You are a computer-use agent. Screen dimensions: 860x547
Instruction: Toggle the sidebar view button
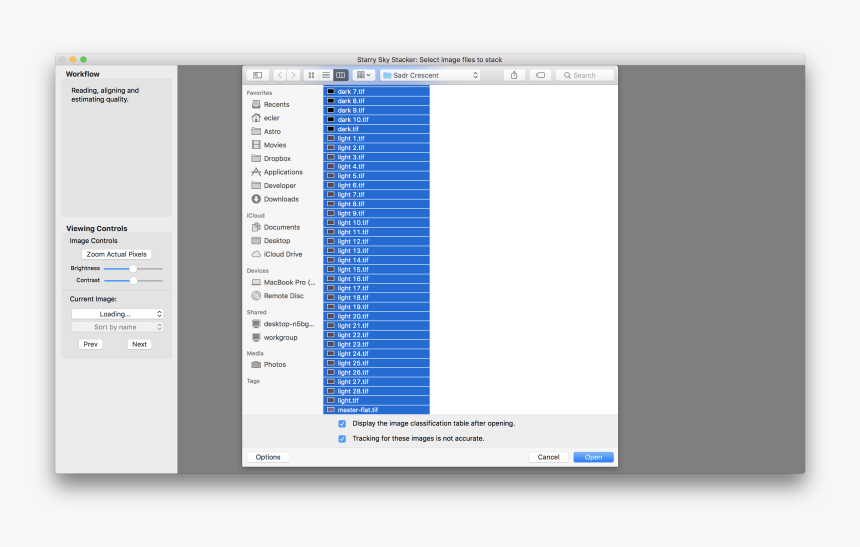258,75
